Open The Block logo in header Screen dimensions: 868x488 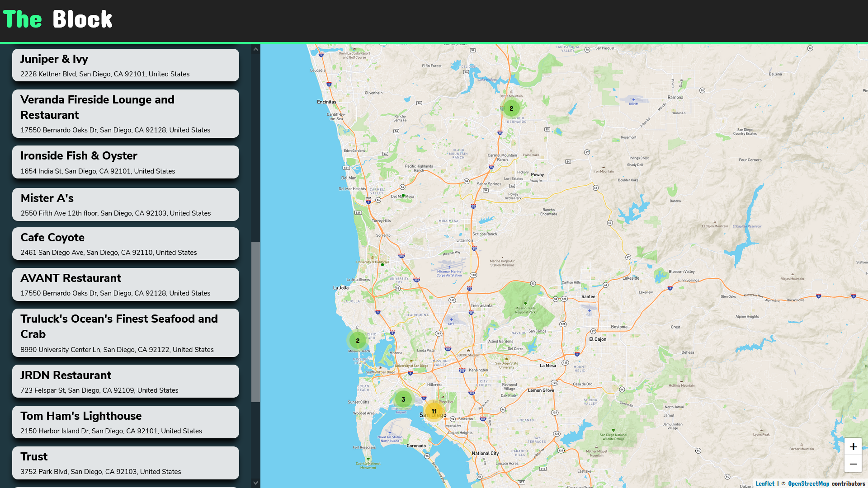click(57, 19)
